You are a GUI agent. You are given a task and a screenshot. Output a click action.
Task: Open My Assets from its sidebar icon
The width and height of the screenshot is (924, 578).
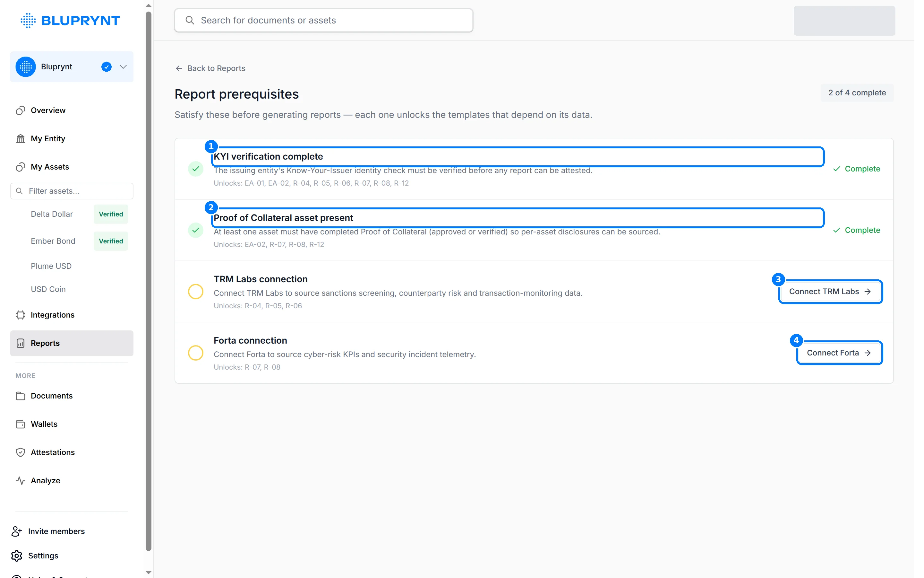pyautogui.click(x=20, y=167)
